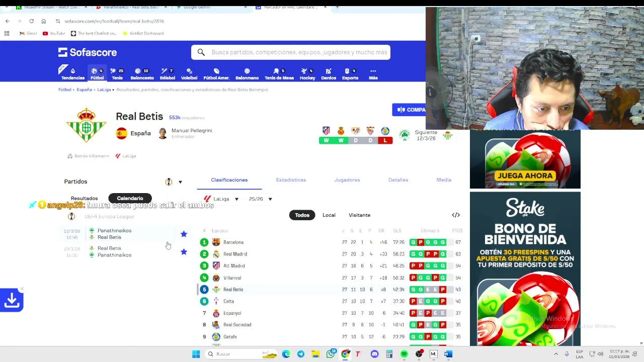Expand the 25/26 season dropdown
644x362 pixels.
pos(260,199)
